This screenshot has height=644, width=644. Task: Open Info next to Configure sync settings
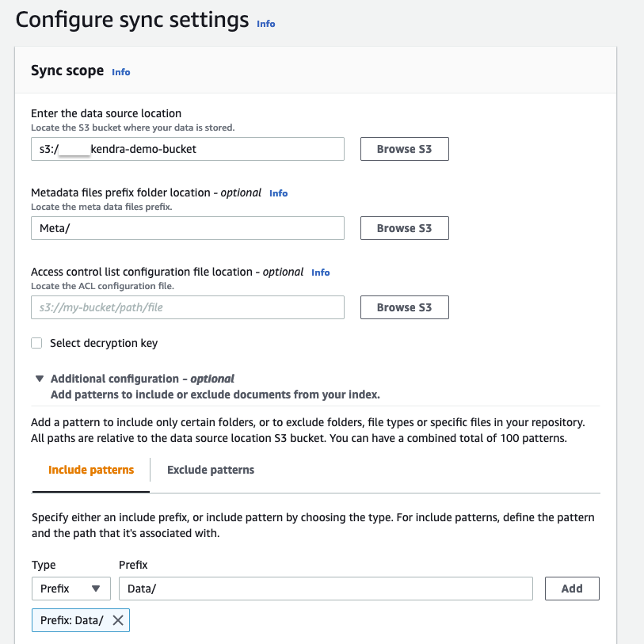click(x=266, y=24)
